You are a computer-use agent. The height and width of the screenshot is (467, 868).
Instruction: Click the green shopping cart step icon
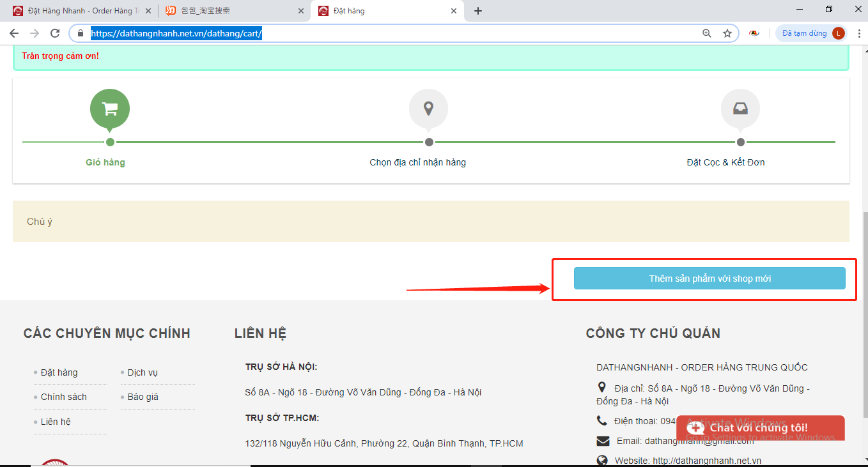110,109
